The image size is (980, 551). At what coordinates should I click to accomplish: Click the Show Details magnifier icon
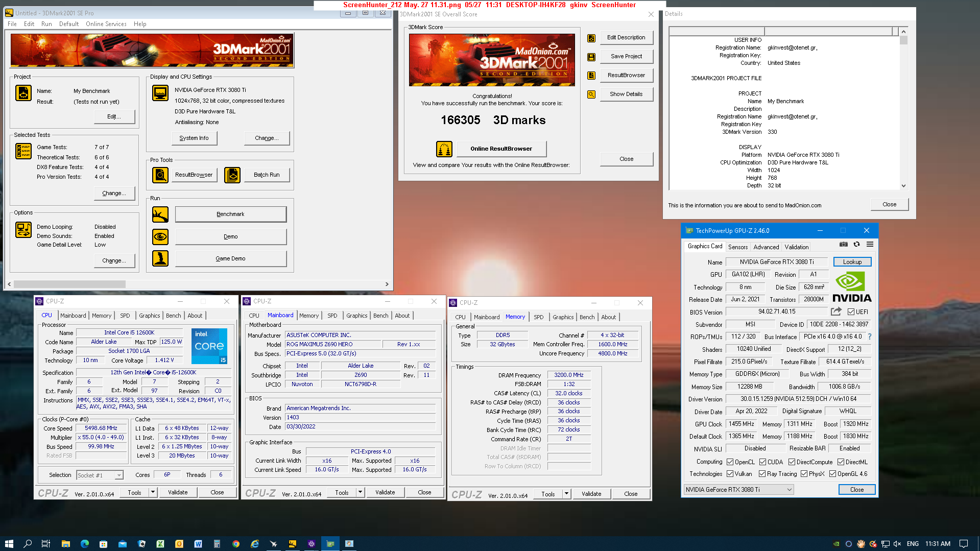[591, 94]
